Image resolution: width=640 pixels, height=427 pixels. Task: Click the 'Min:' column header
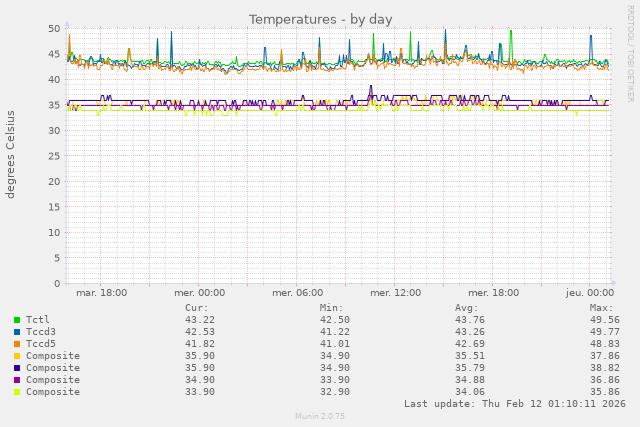[332, 308]
